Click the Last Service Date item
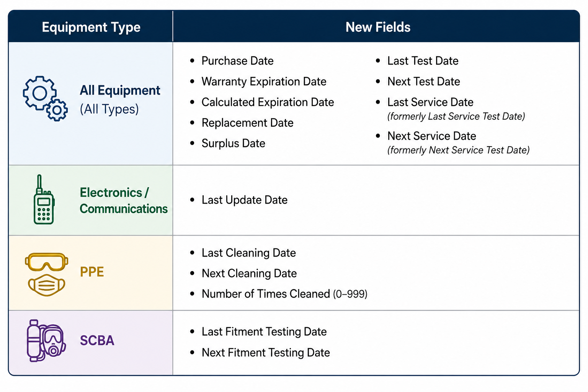 point(430,102)
